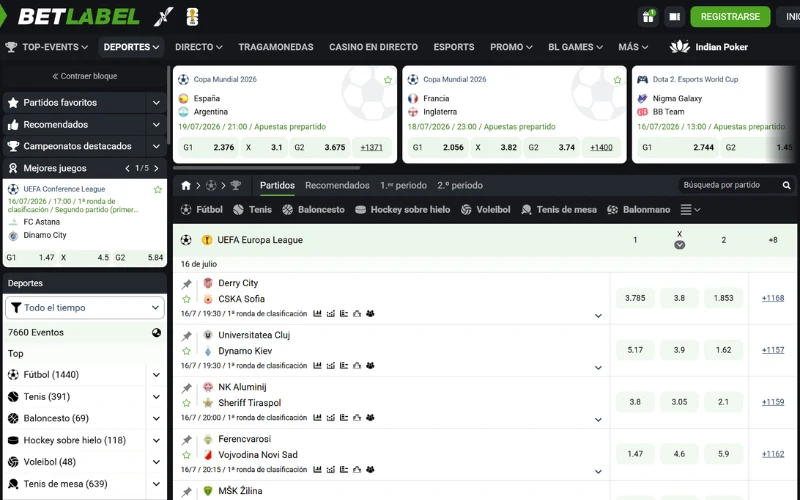The height and width of the screenshot is (500, 800).
Task: Click the UEFA Europa League football icon
Action: [x=186, y=240]
